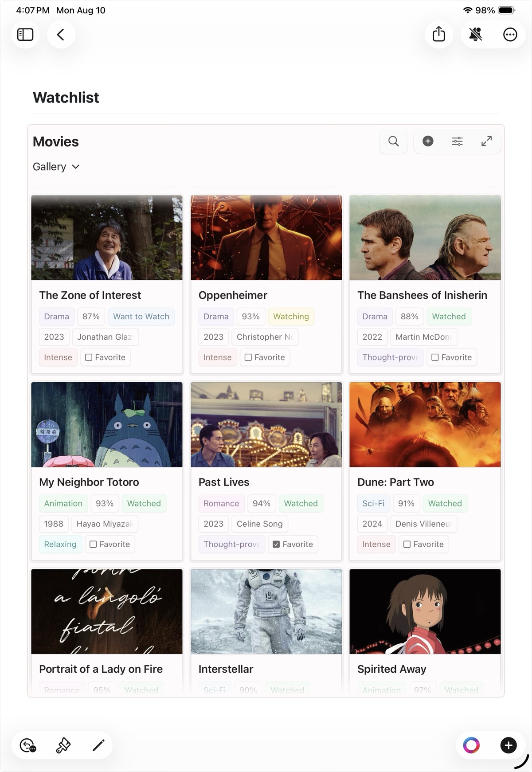Check Favorite for The Banshees of Inisherin
Screen dimensions: 532x772
click(435, 357)
